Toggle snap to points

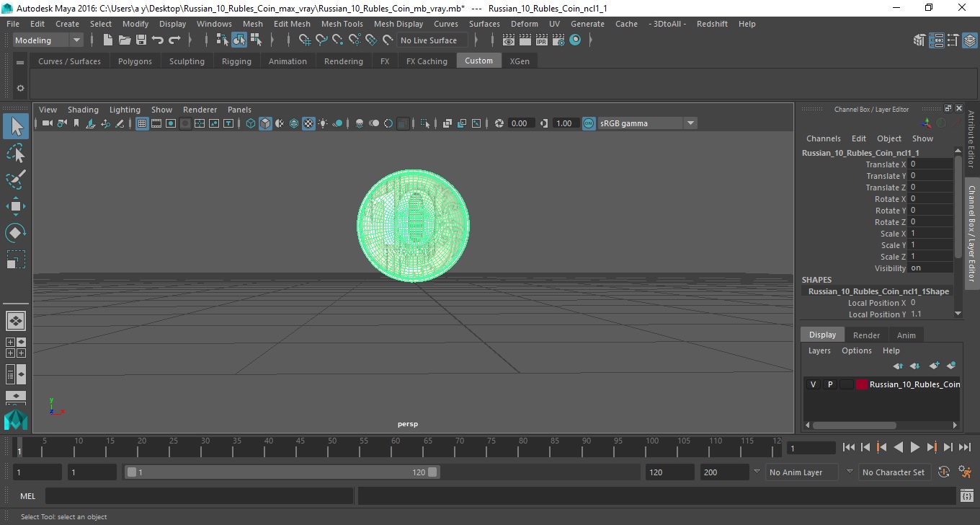point(338,40)
